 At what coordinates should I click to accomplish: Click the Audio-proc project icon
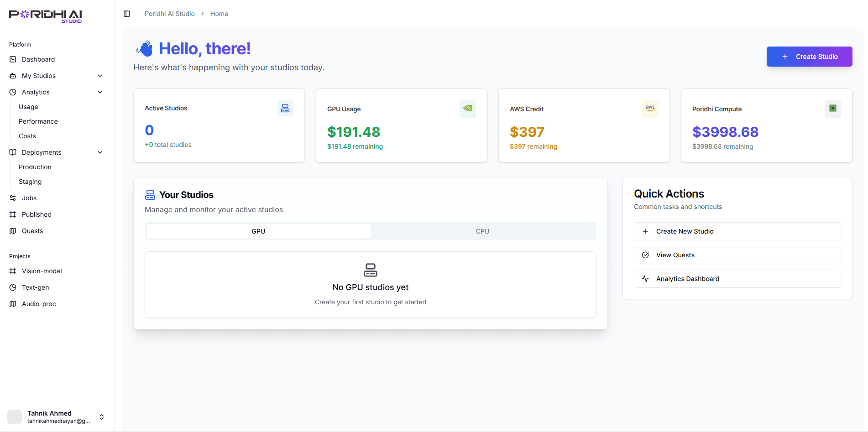pos(13,304)
